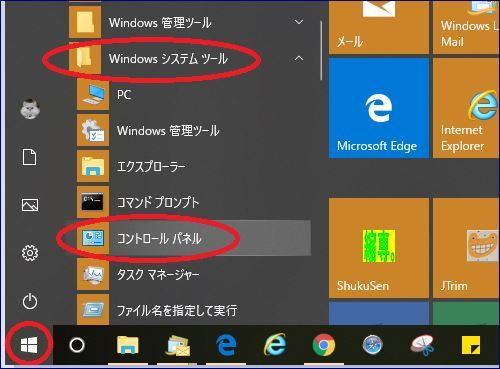Open the Windows Live Mail tile
500x369 pixels.
(x=466, y=27)
